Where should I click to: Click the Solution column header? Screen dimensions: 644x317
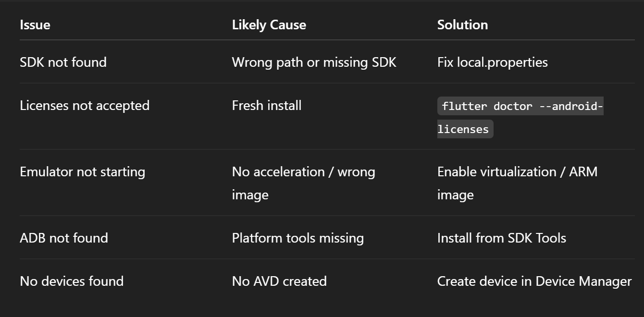(462, 25)
